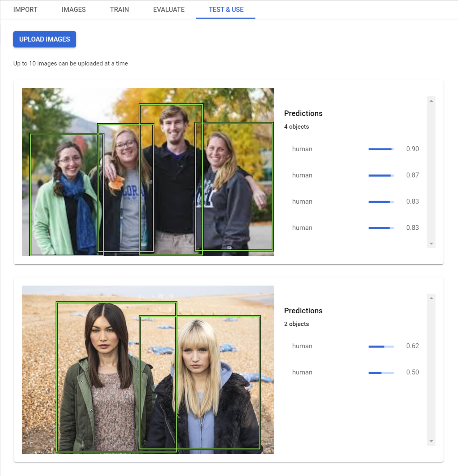Select the TEST & USE tab
The width and height of the screenshot is (458, 476).
226,9
